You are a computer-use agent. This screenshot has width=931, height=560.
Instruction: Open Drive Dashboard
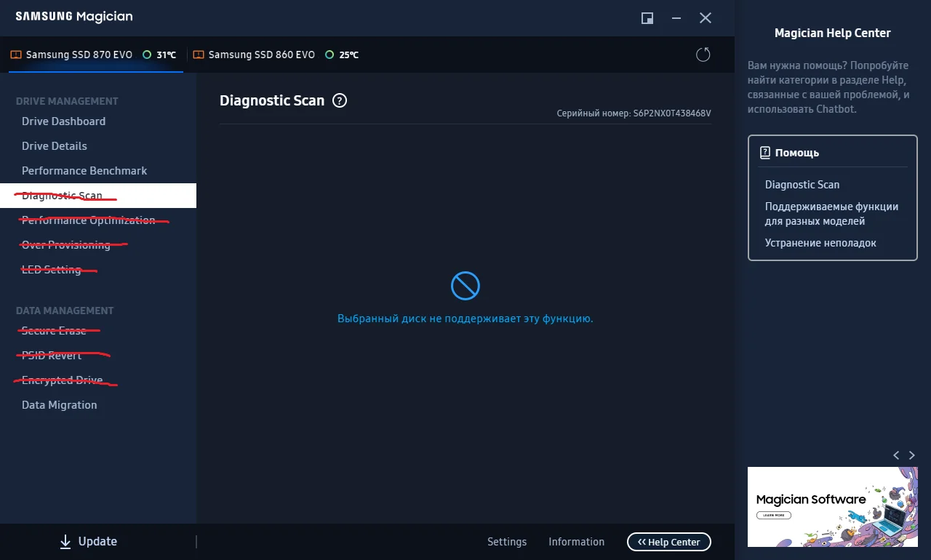pyautogui.click(x=63, y=121)
